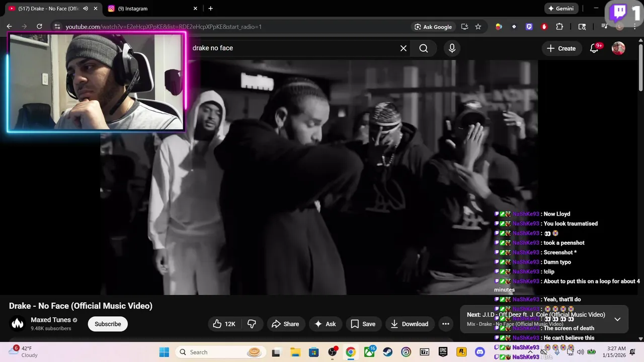Open File Explorer from taskbar
The height and width of the screenshot is (362, 644).
point(295,352)
